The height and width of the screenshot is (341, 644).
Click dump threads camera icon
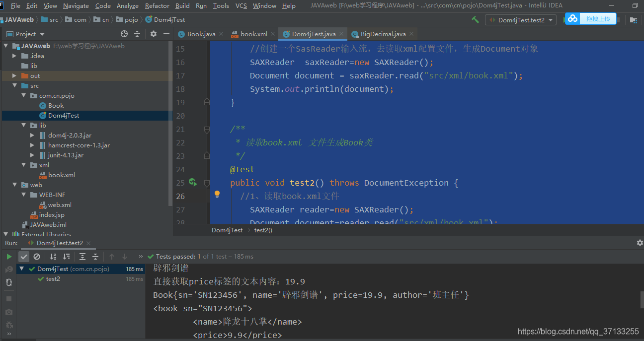click(x=9, y=312)
